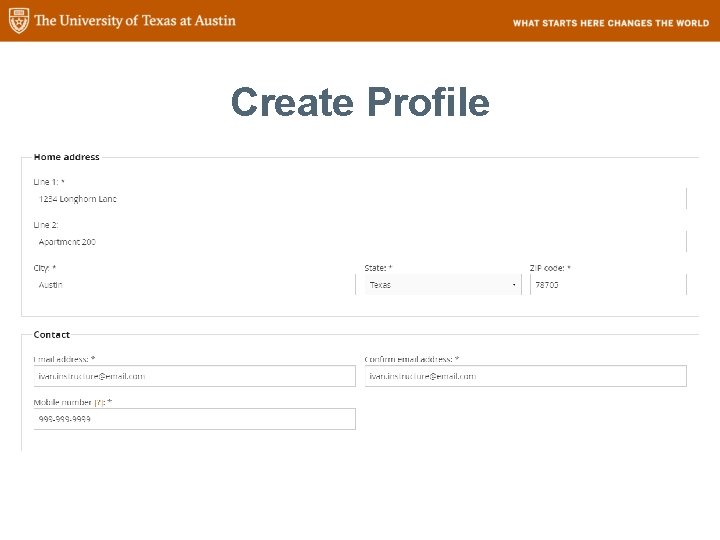Click the Create Profile heading
The height and width of the screenshot is (540, 720).
tap(360, 102)
